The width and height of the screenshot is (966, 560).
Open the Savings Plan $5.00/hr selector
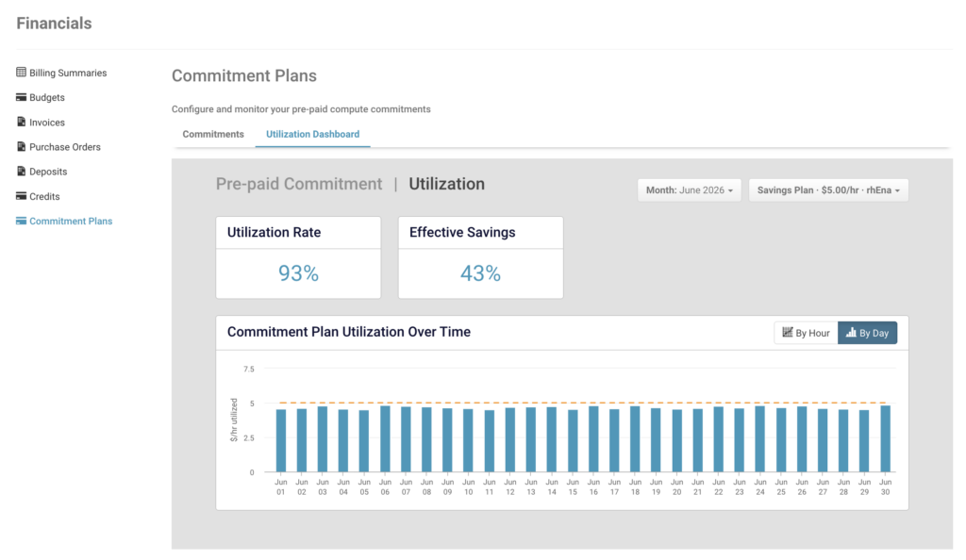click(828, 190)
